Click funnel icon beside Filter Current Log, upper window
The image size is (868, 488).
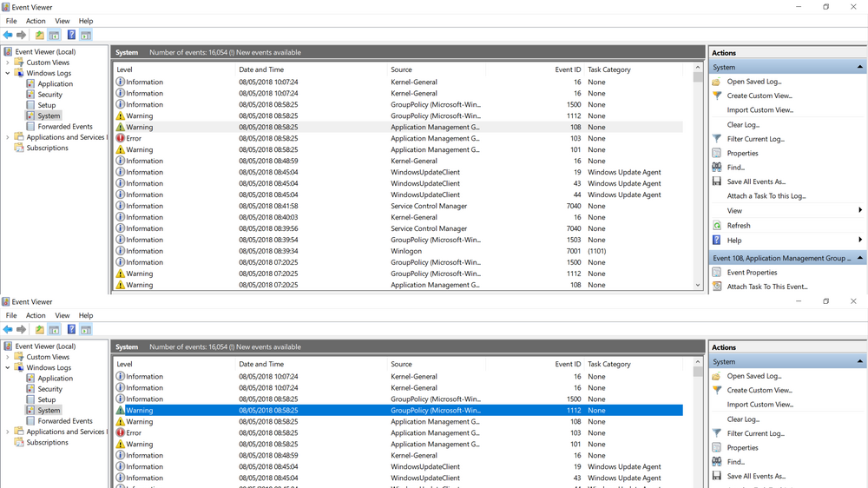[x=717, y=138]
